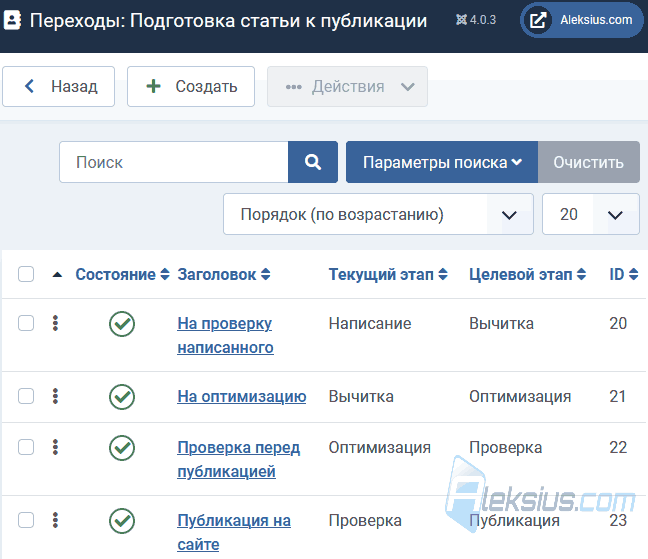Click the drag handle for Проверка перед публикацией
This screenshot has width=648, height=559.
coord(55,447)
